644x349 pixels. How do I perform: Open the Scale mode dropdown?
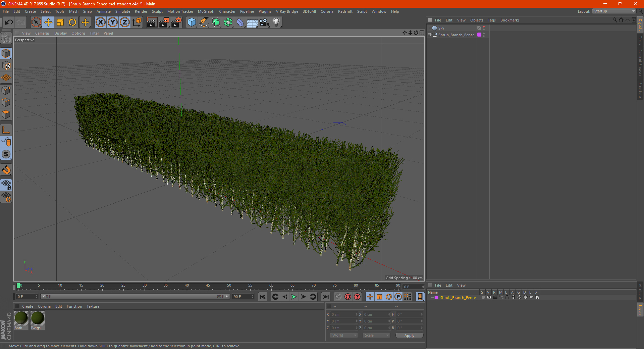coord(376,335)
